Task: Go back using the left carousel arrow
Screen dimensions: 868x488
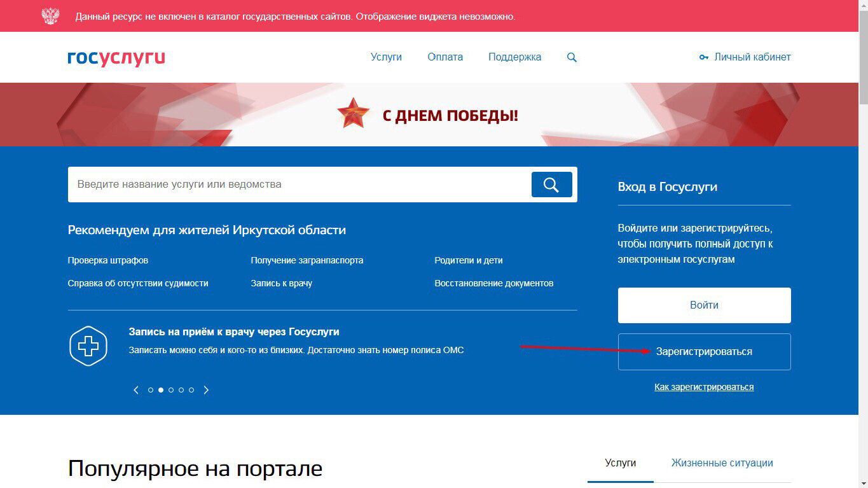Action: [x=135, y=389]
